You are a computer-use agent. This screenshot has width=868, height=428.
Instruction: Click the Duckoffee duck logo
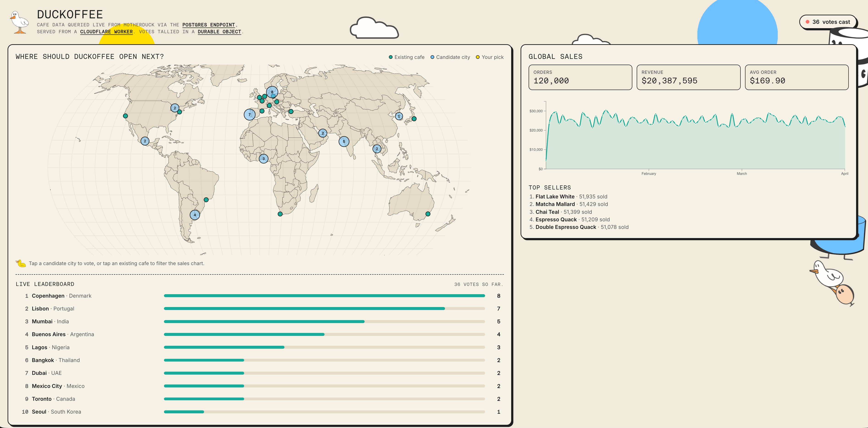click(x=19, y=22)
